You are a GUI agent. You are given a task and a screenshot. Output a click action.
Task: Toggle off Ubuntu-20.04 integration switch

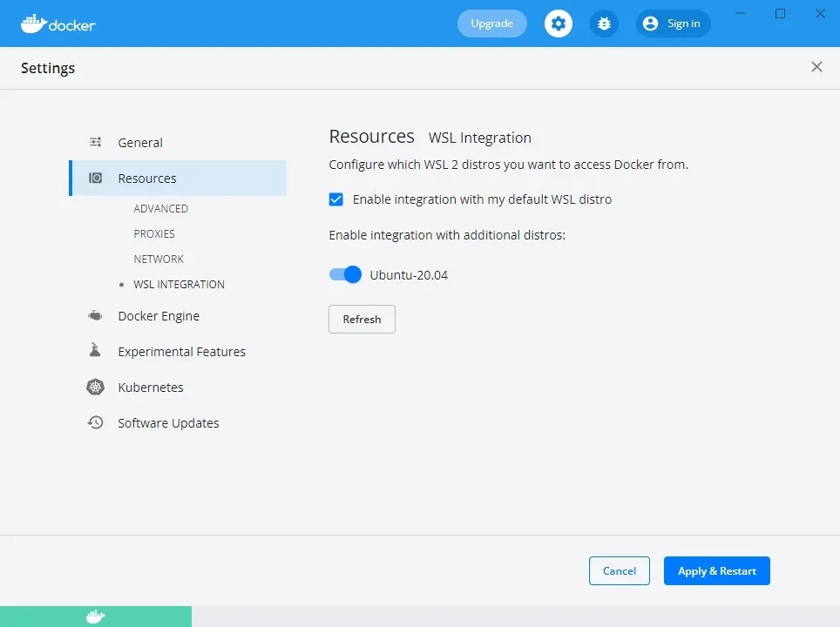(x=345, y=274)
